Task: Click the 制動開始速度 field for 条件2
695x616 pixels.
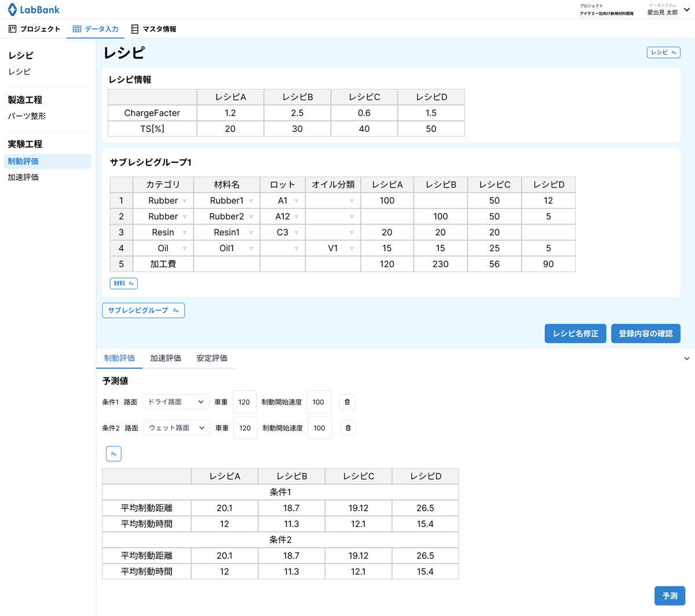Action: (320, 428)
